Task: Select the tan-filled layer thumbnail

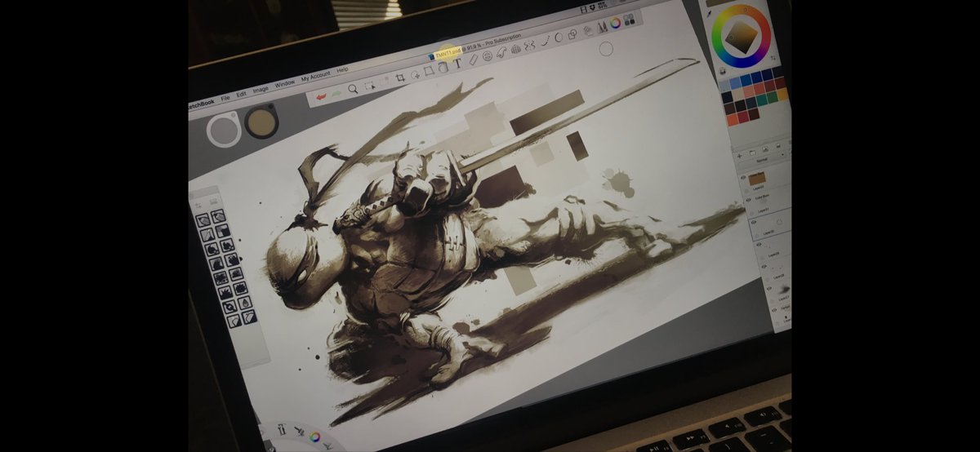Action: point(757,179)
